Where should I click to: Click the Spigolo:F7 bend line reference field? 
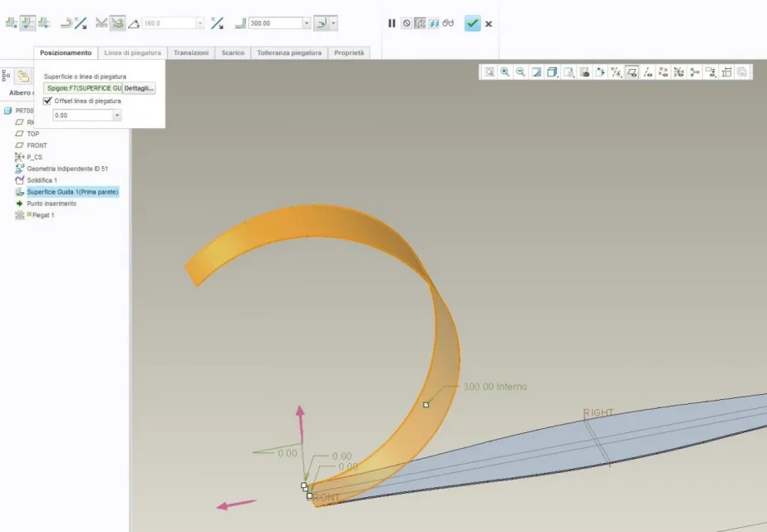pyautogui.click(x=83, y=87)
